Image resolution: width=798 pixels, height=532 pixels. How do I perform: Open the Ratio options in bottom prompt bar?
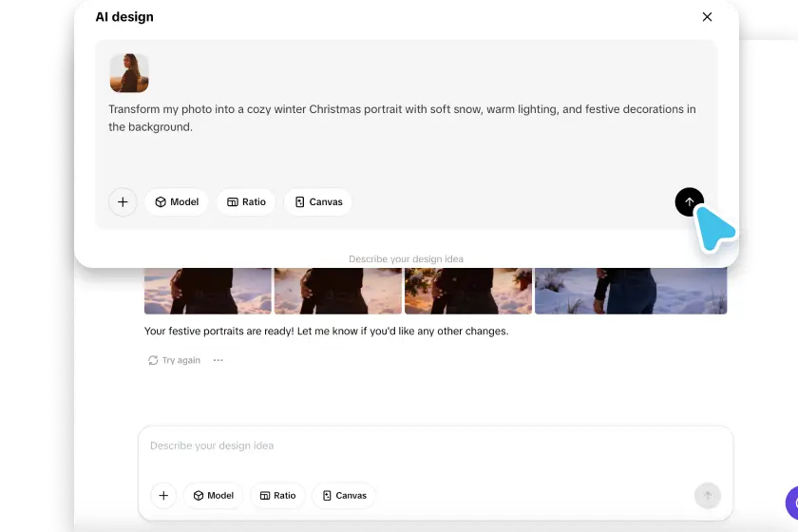(277, 496)
